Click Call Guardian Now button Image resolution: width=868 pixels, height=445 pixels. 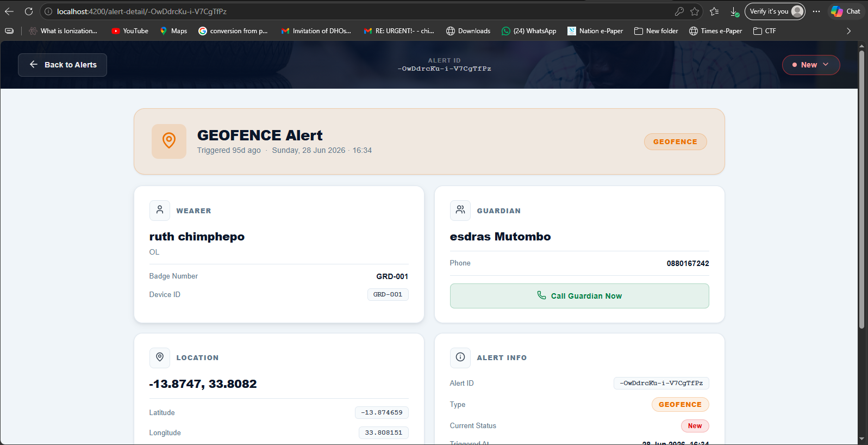pyautogui.click(x=579, y=296)
